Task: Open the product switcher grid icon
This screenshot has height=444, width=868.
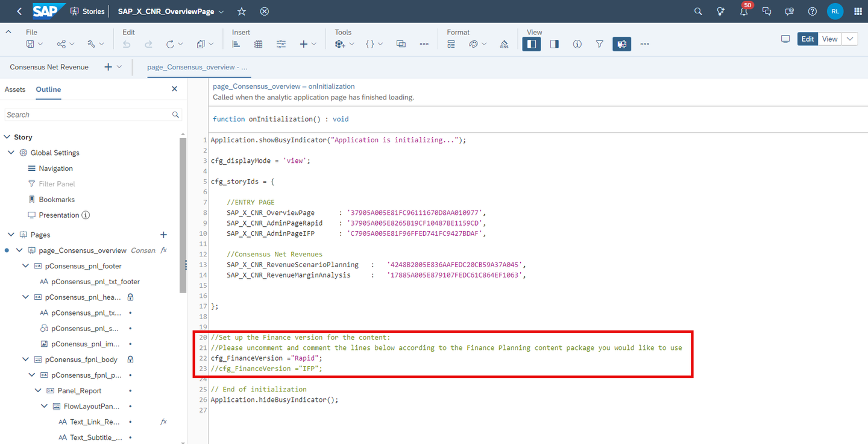Action: [x=858, y=11]
